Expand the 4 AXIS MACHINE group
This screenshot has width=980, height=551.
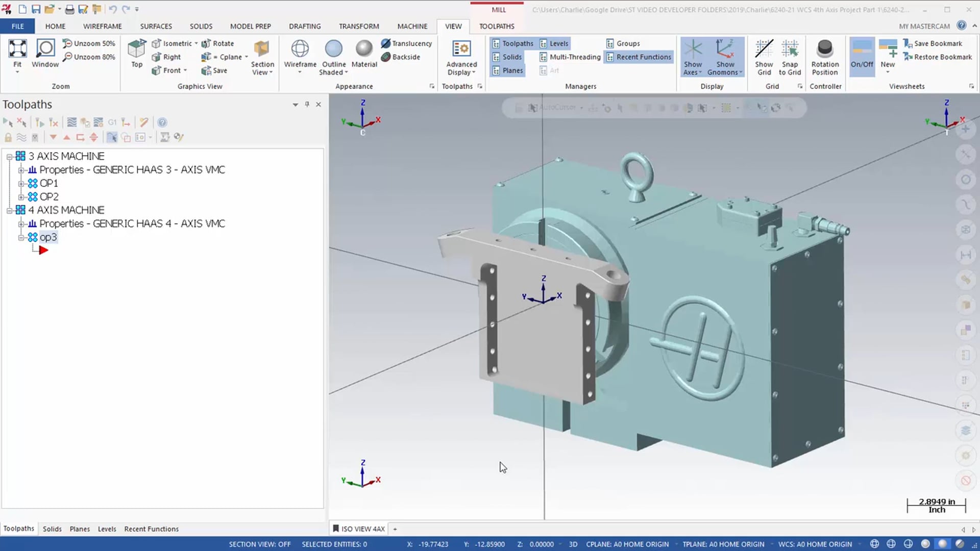click(x=9, y=209)
